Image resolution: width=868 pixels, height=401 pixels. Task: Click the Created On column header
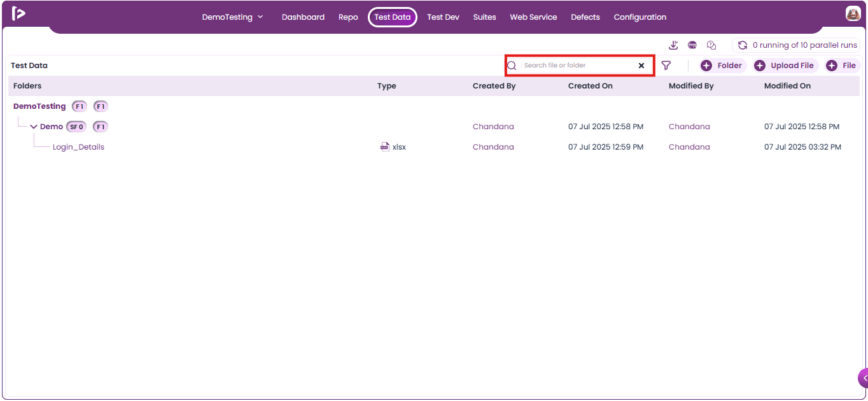click(590, 86)
